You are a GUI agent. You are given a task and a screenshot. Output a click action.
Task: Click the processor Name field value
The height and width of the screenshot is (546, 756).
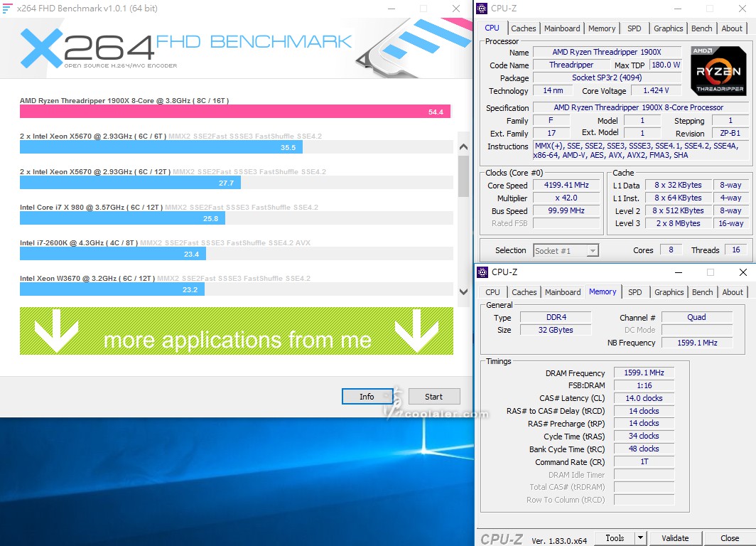point(607,52)
